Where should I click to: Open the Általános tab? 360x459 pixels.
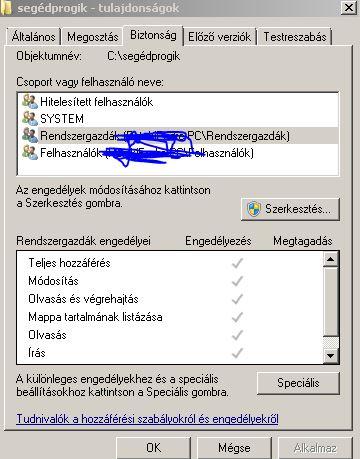(x=33, y=37)
